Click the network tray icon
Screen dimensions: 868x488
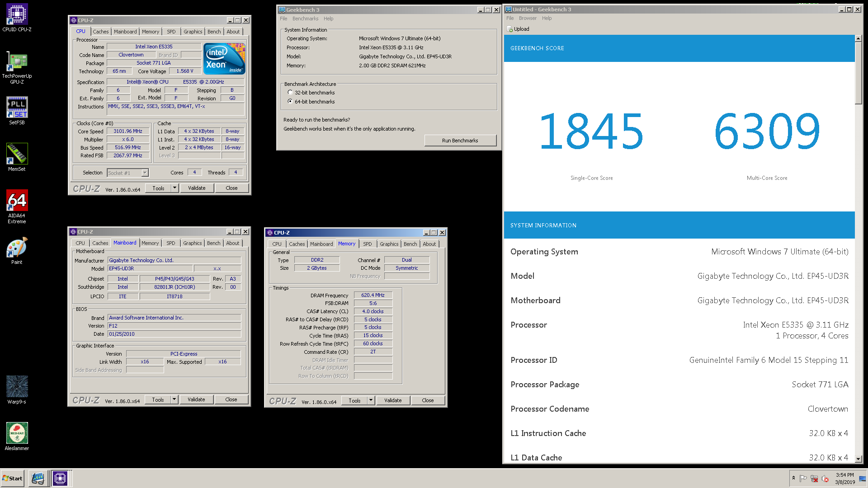coord(814,479)
